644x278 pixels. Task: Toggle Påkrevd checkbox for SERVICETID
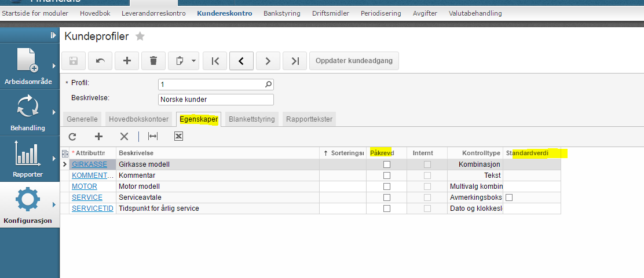[x=387, y=209]
